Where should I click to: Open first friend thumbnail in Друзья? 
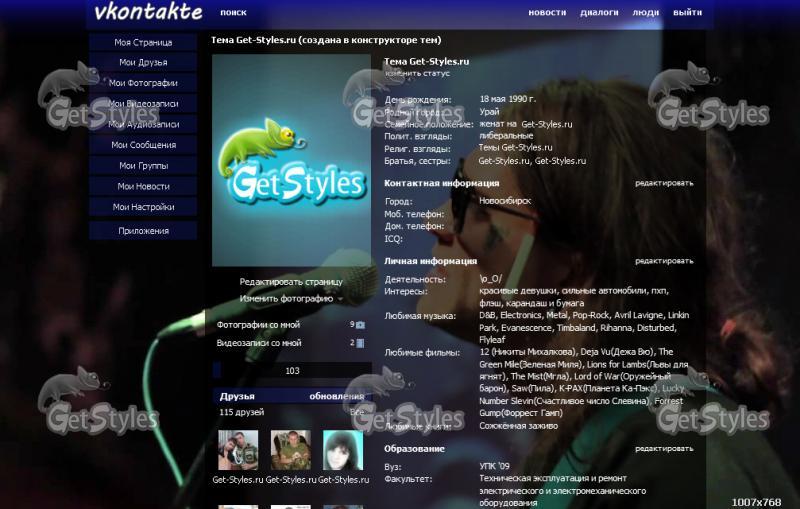(238, 451)
